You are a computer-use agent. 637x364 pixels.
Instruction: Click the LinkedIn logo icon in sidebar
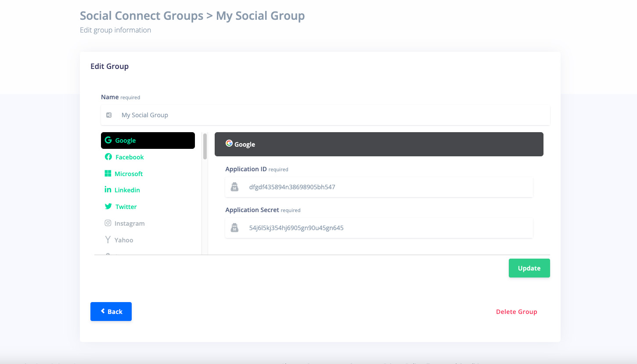(108, 190)
